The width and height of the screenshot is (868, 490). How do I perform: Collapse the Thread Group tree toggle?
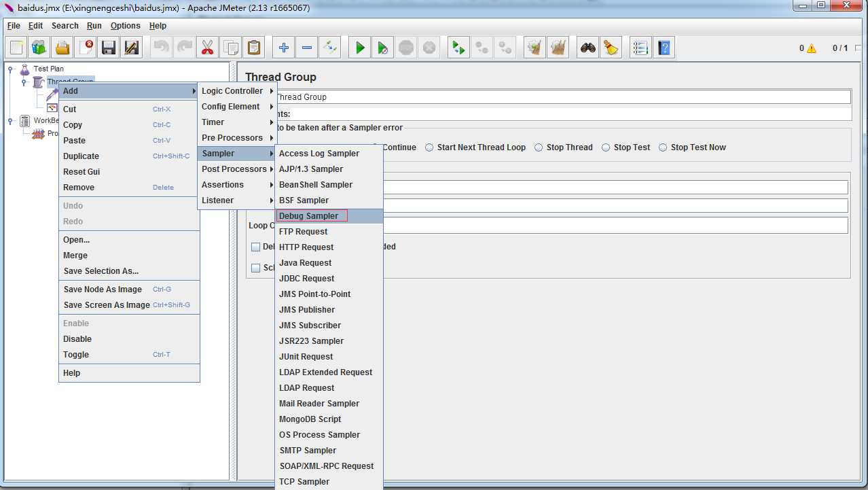(24, 82)
